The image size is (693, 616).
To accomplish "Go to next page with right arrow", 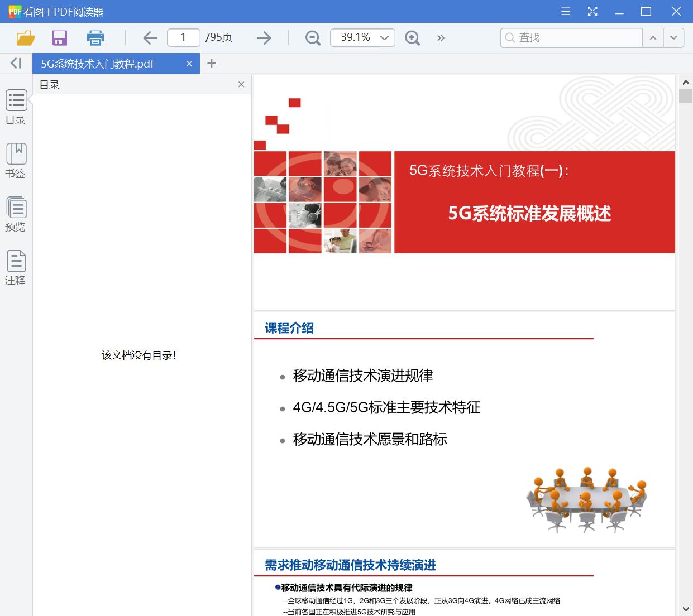I will pos(264,37).
